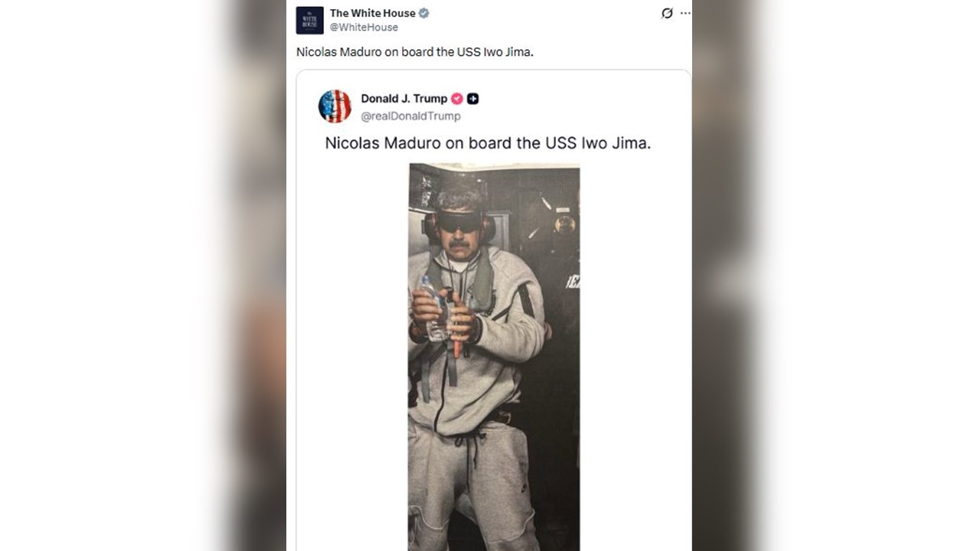Click White House blue verified badge
Viewport: 980px width, 551px height.
pos(424,13)
